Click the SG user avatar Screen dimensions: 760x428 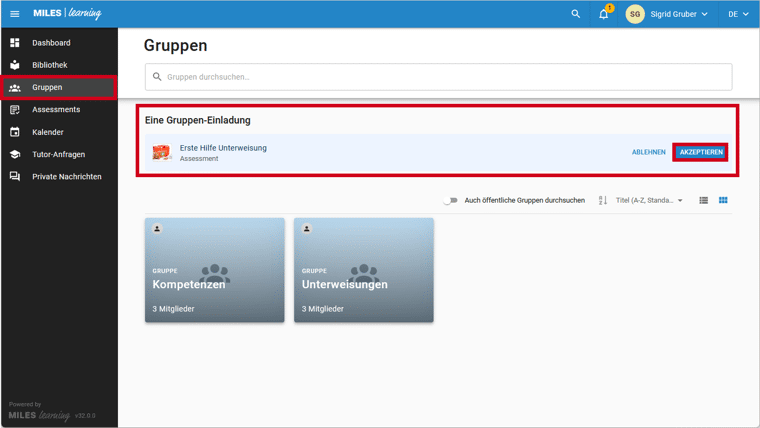[x=635, y=14]
